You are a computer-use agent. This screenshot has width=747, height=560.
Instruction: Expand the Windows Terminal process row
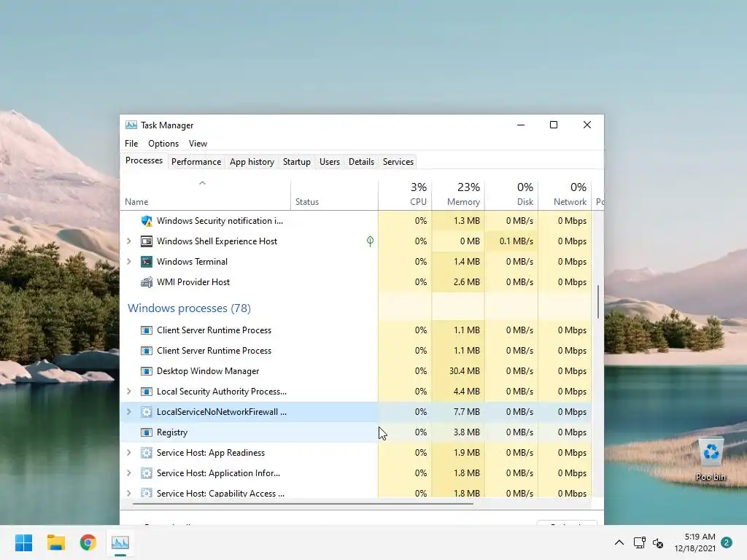pos(128,262)
